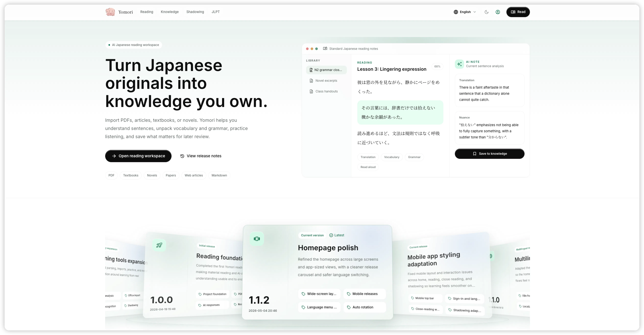Click the Language menu tag

[x=319, y=307]
